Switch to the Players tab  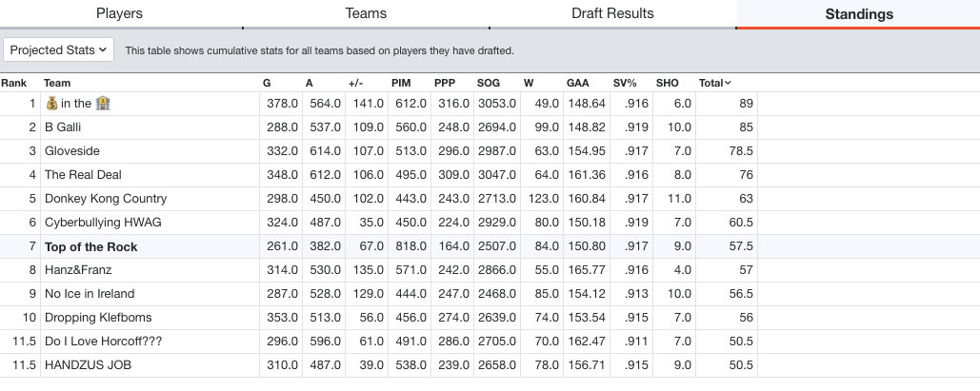(x=119, y=13)
